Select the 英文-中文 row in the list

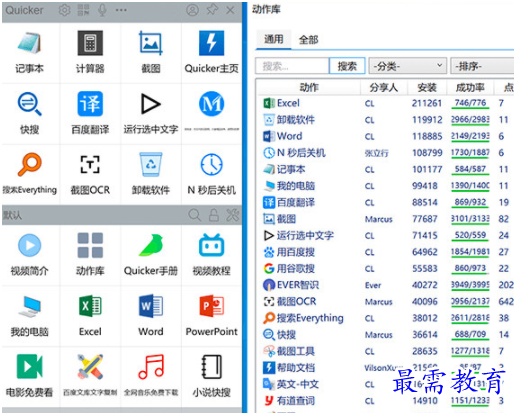point(386,384)
